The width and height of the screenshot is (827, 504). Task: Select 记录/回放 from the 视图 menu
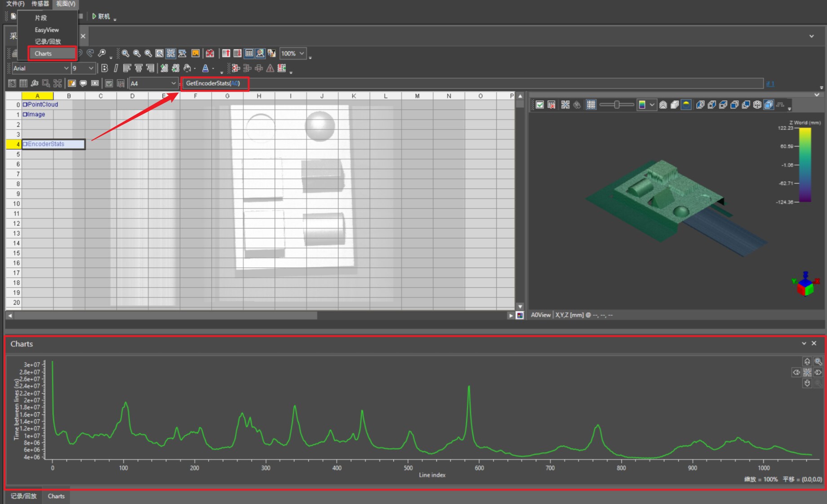coord(48,41)
